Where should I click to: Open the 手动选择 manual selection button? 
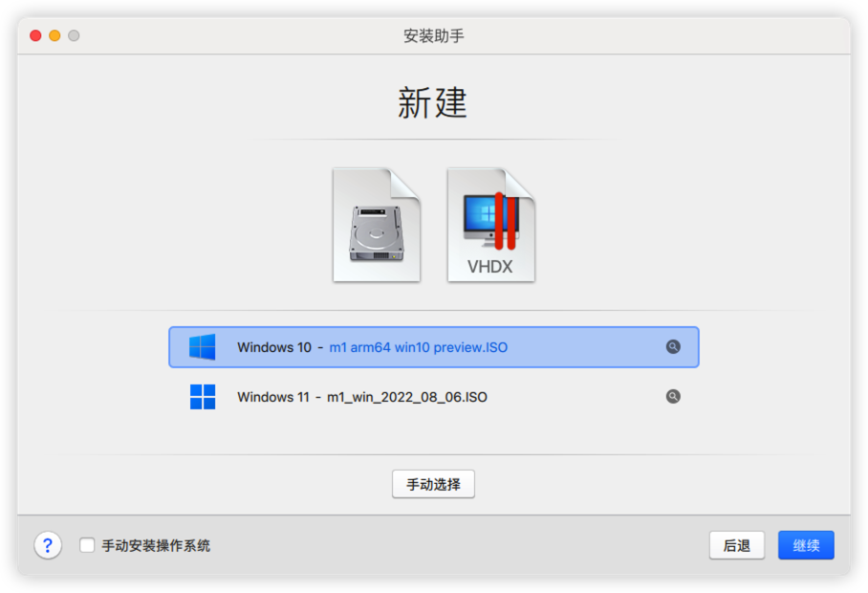[433, 485]
